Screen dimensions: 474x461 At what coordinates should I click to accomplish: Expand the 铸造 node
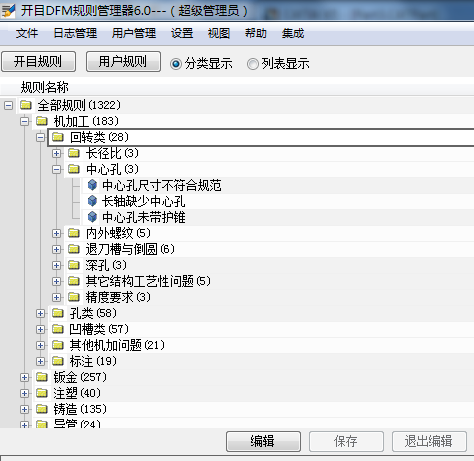click(24, 410)
